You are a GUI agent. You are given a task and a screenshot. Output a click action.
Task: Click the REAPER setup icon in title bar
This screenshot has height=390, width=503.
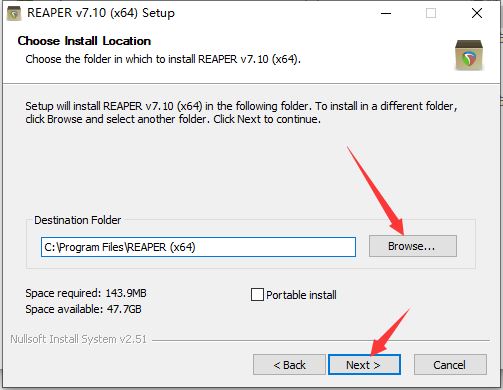pos(14,14)
